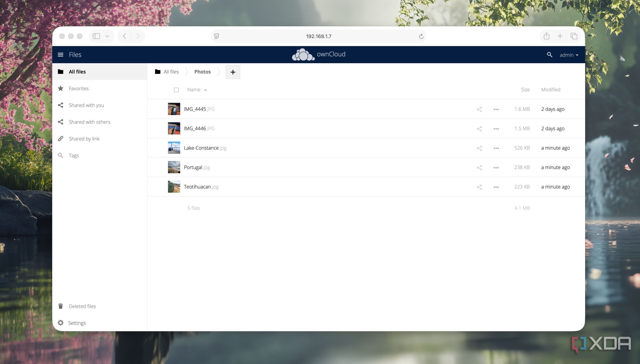Share the Teotihuacan.jpg file
Screen dimensions: 640x364
[479, 187]
